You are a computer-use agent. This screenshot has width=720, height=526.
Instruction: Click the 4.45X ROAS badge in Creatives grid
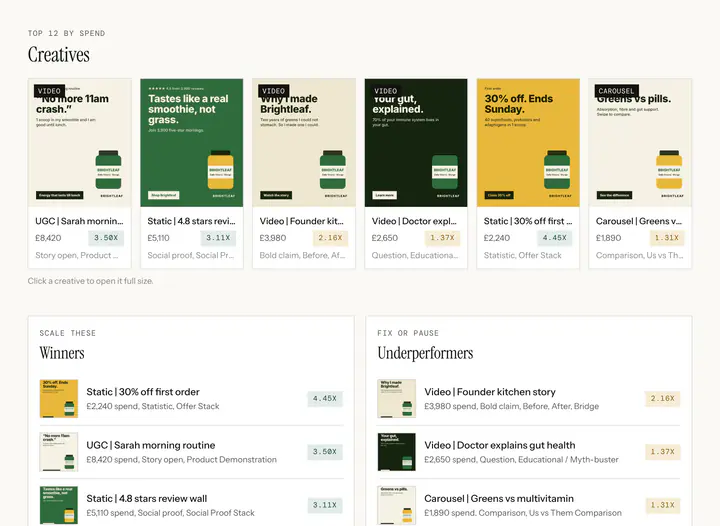point(555,238)
